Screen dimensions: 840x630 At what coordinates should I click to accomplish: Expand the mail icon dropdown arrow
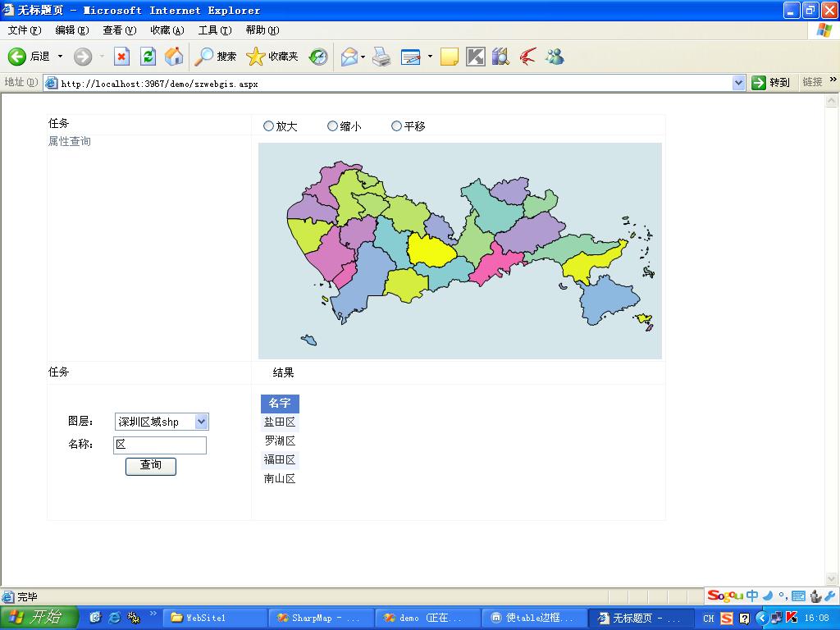coord(361,56)
